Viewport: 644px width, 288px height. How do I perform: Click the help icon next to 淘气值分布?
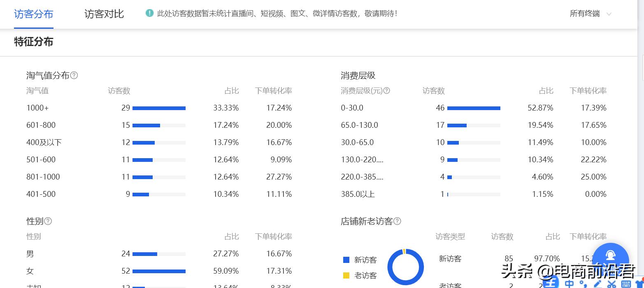[x=74, y=75]
